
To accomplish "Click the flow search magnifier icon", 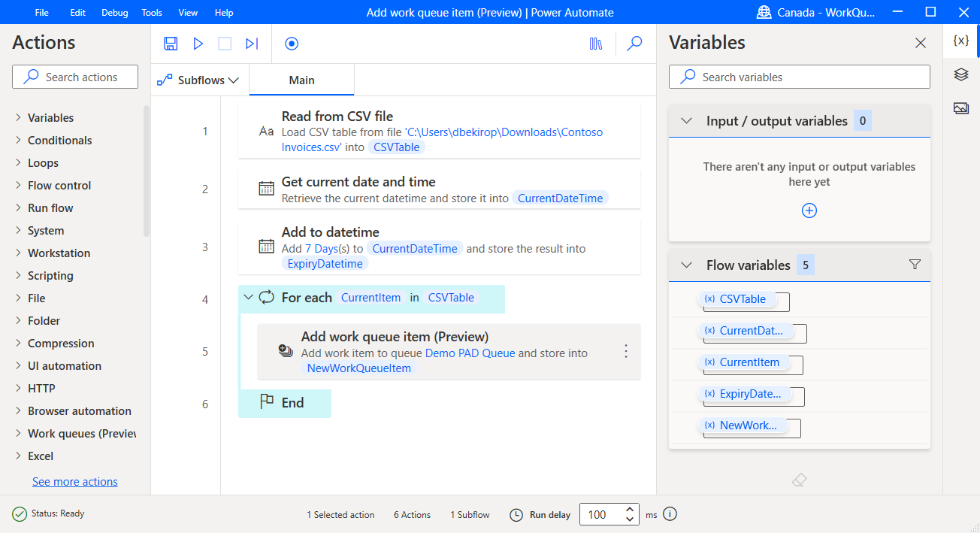I will coord(635,44).
